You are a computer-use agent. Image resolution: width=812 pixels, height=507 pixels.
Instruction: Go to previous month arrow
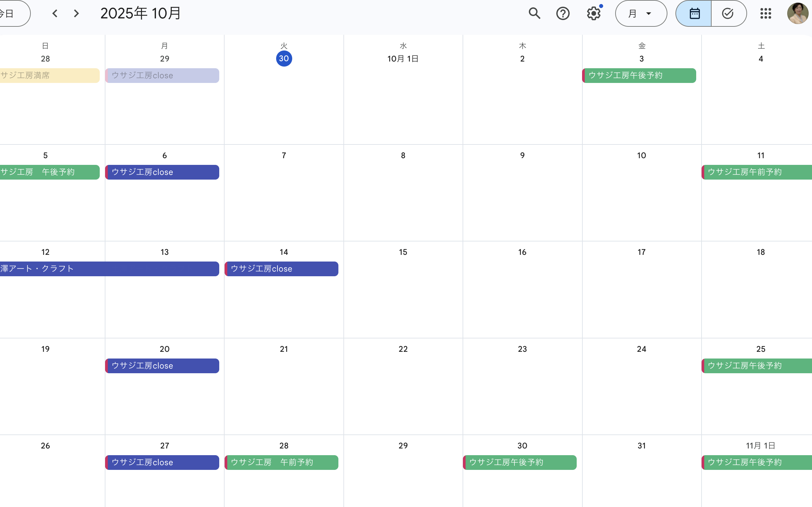click(55, 13)
